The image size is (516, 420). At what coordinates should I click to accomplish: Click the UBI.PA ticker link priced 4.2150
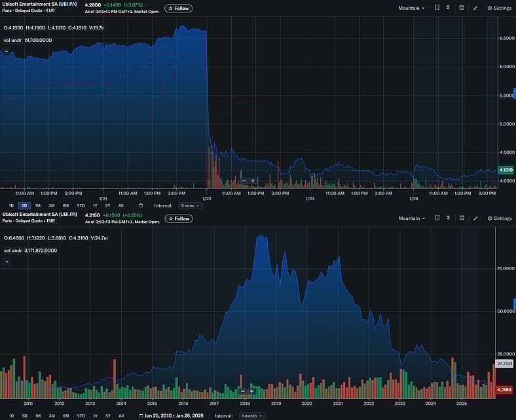click(x=68, y=214)
